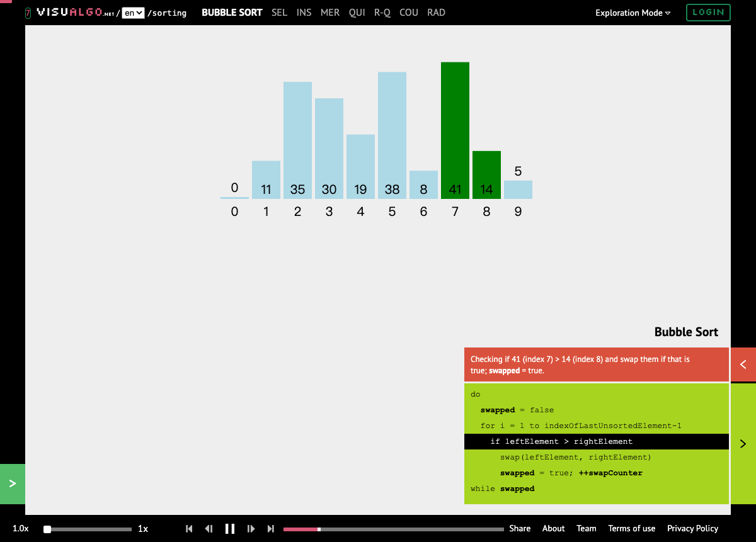The height and width of the screenshot is (542, 756).
Task: Jump to the last animation step
Action: 271,529
